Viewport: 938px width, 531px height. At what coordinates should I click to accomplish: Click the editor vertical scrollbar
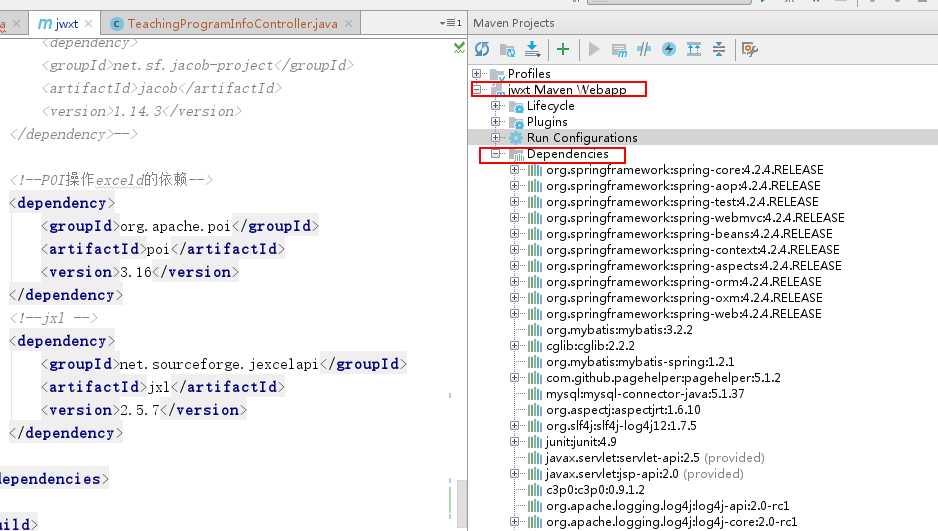pos(462,502)
